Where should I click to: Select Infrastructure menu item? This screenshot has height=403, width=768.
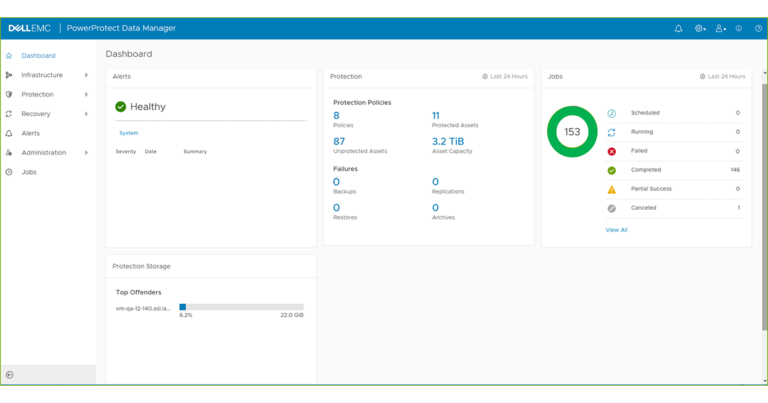point(42,75)
